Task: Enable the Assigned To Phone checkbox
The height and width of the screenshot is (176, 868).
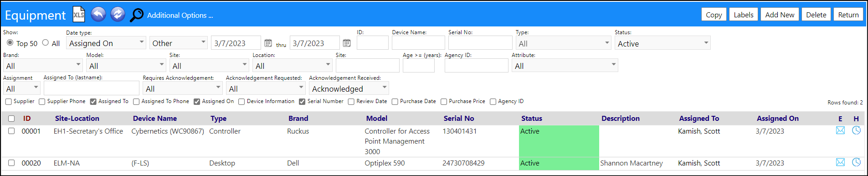Action: (x=136, y=102)
